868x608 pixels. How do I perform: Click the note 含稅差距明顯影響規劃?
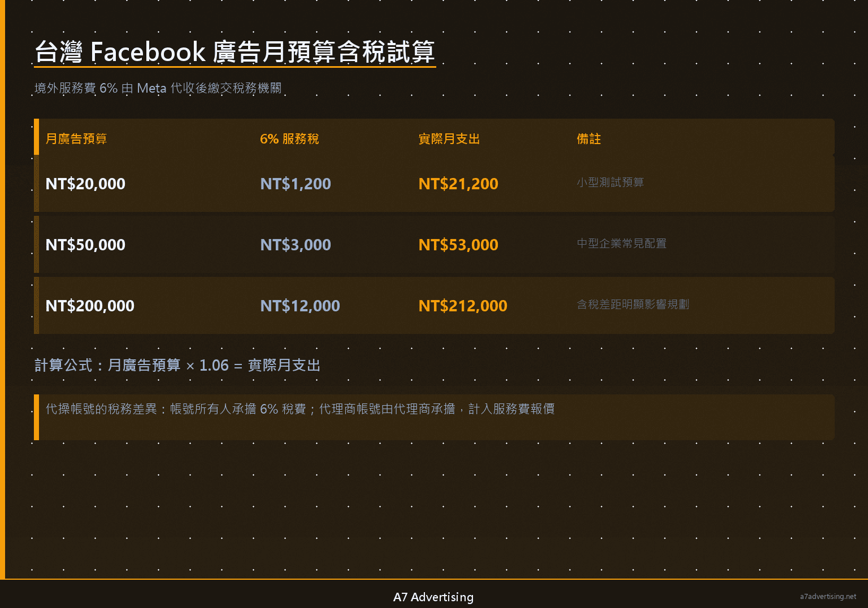coord(633,305)
